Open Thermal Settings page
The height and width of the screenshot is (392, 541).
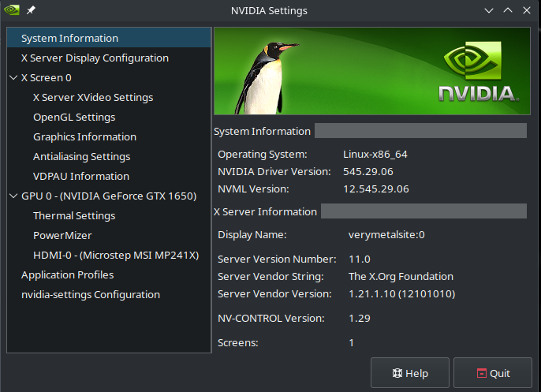click(x=74, y=215)
